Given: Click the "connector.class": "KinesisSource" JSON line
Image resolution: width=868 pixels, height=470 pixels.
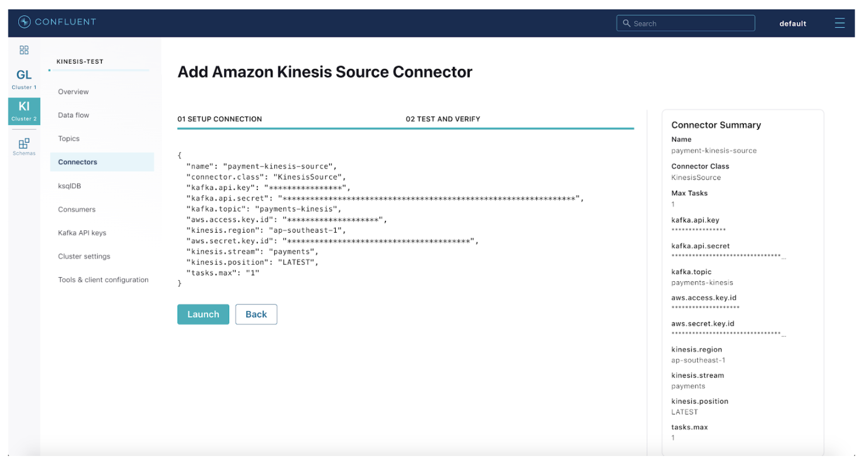Looking at the screenshot, I should point(266,177).
